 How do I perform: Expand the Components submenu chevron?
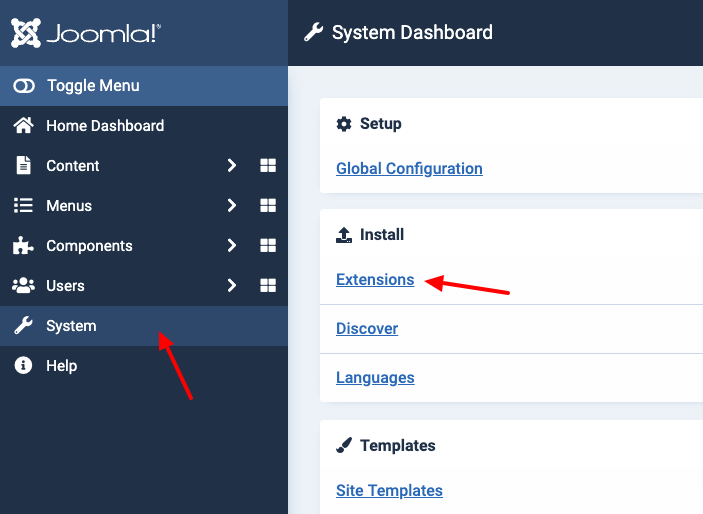coord(231,245)
